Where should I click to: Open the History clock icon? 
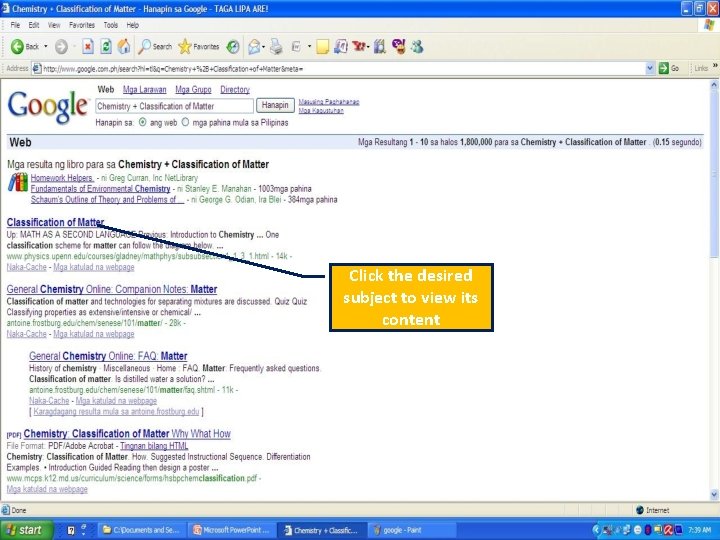click(233, 46)
